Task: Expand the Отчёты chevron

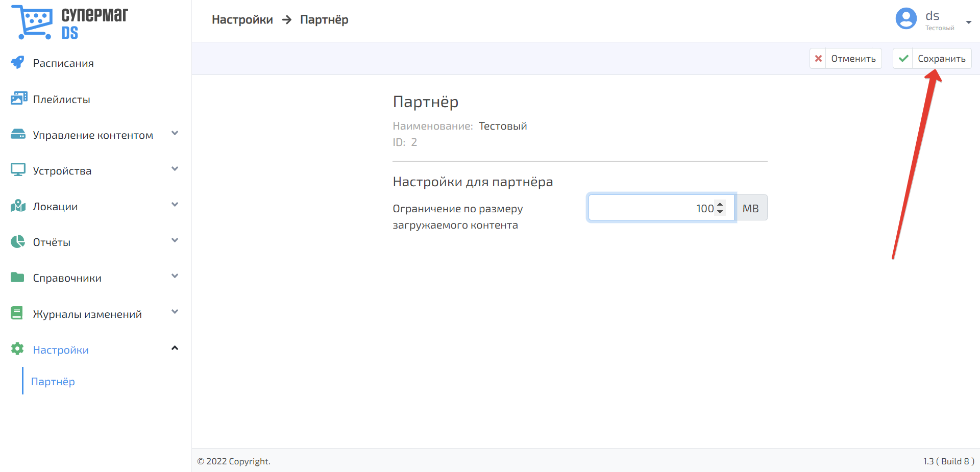Action: [175, 240]
